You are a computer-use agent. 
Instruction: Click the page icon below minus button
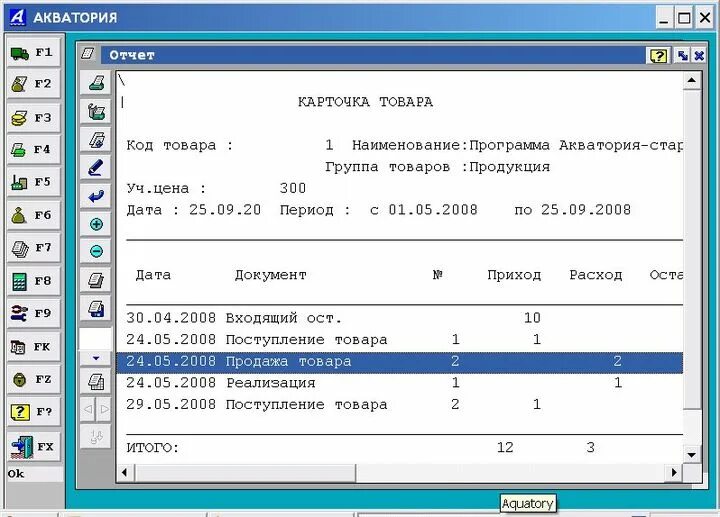click(96, 280)
